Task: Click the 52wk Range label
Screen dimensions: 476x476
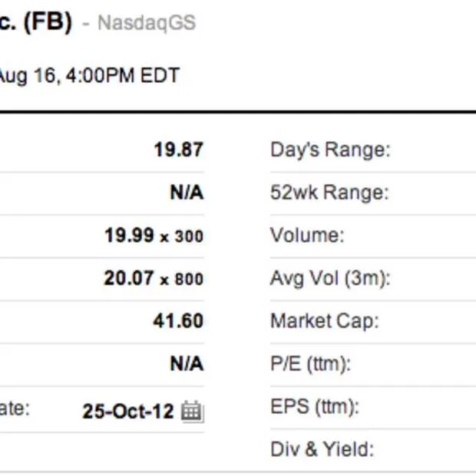Action: coord(329,193)
